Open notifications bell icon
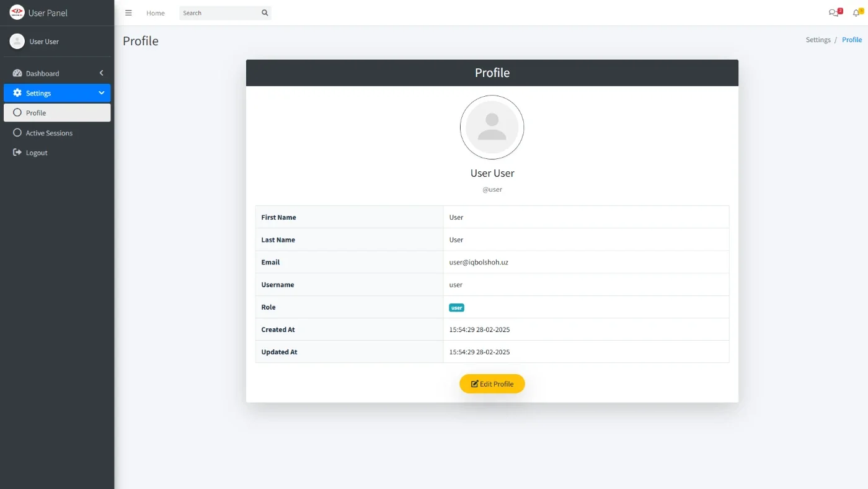 point(856,13)
